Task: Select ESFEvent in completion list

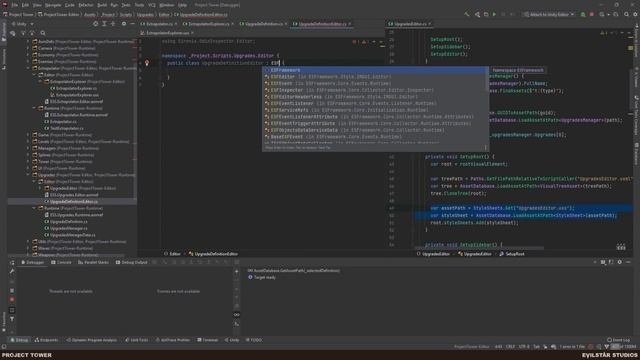Action: click(x=375, y=83)
